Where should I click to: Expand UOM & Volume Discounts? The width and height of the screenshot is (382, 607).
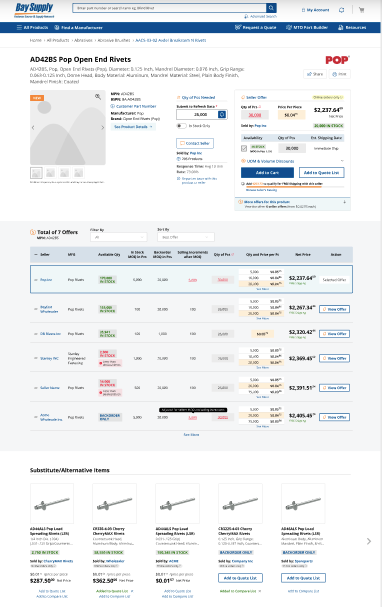click(x=293, y=161)
